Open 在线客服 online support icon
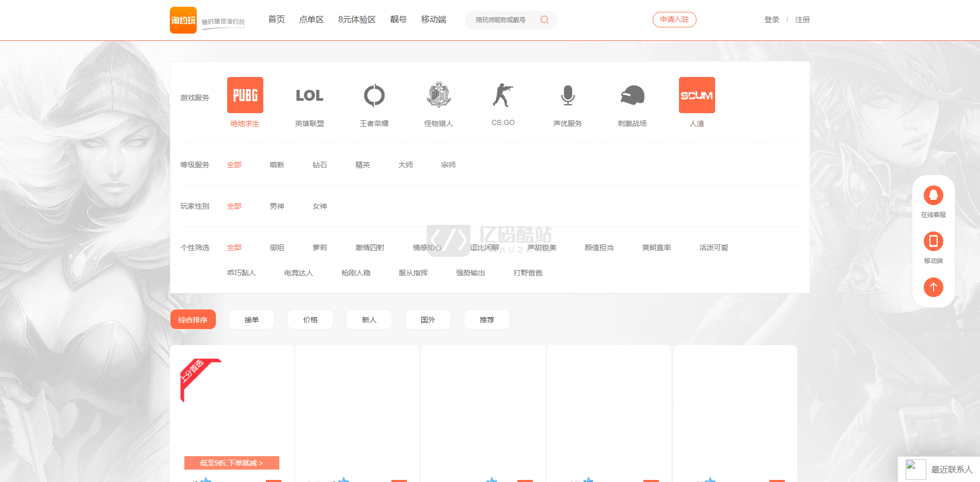This screenshot has height=482, width=980. pos(934,195)
